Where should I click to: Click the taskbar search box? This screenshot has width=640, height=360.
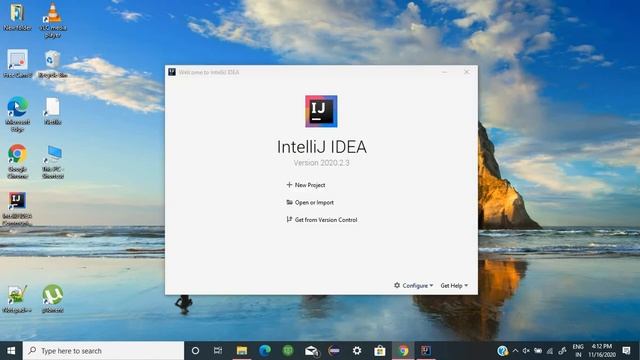click(103, 351)
